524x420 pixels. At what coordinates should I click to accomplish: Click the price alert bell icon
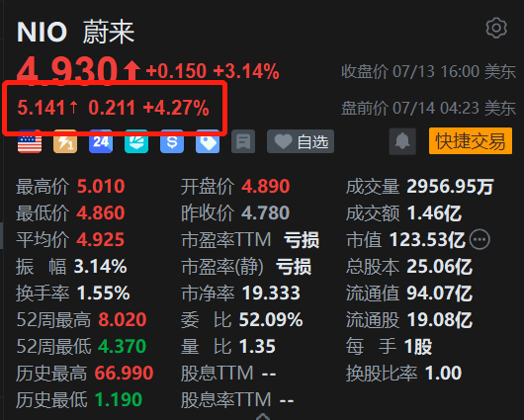[402, 141]
